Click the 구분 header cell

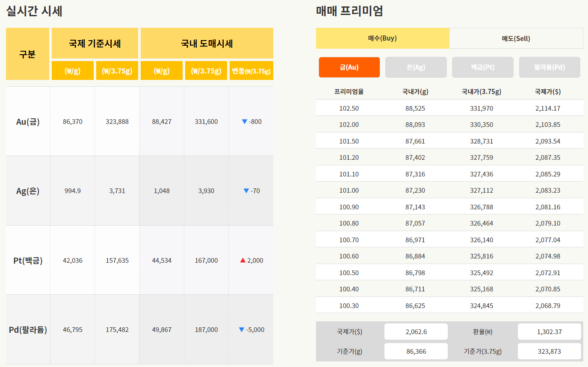coord(27,54)
